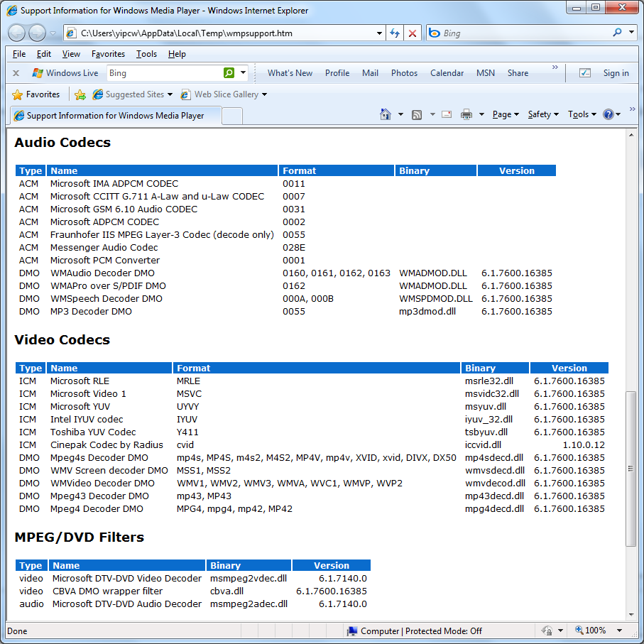Screen dimensions: 644x644
Task: Expand the Home button dropdown arrow
Action: pyautogui.click(x=400, y=114)
